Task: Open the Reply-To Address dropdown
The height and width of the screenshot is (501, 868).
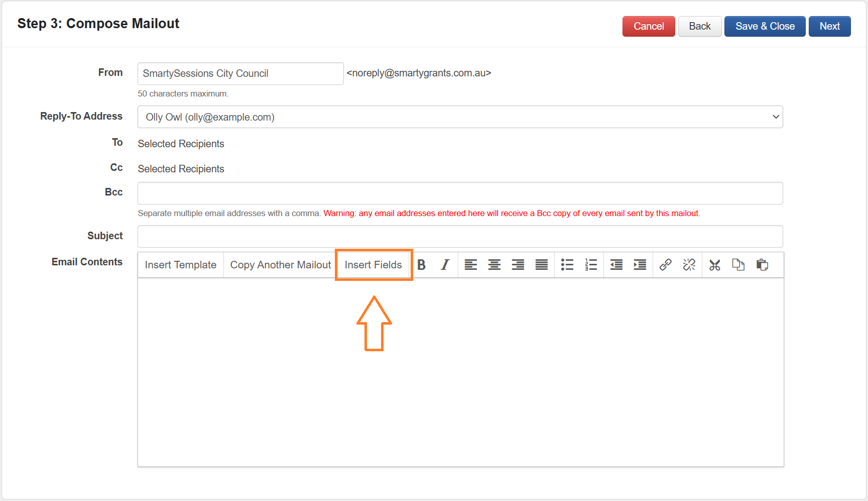Action: [x=460, y=117]
